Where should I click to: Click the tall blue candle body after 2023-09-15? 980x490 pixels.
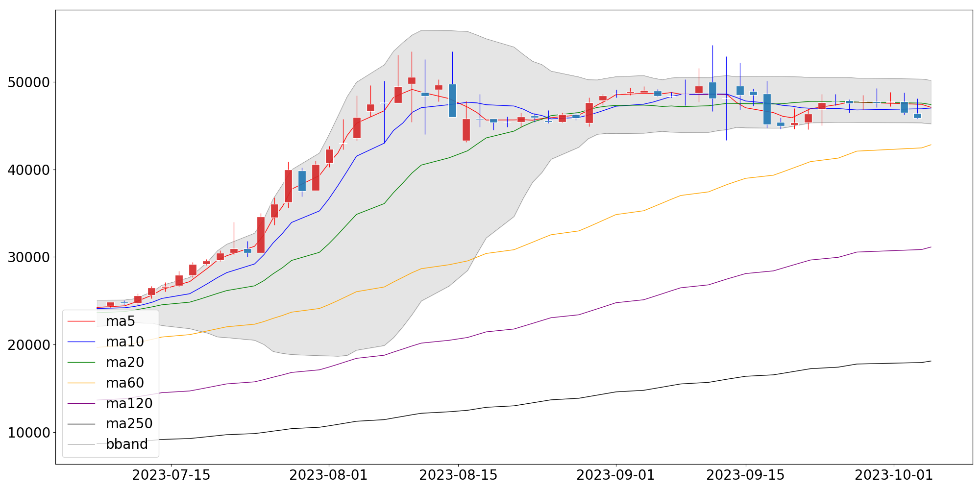click(767, 109)
